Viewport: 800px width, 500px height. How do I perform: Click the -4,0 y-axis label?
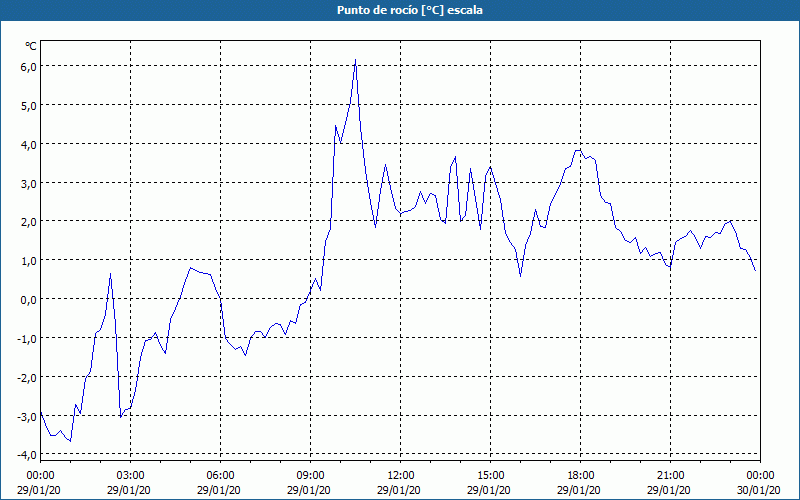coord(27,454)
